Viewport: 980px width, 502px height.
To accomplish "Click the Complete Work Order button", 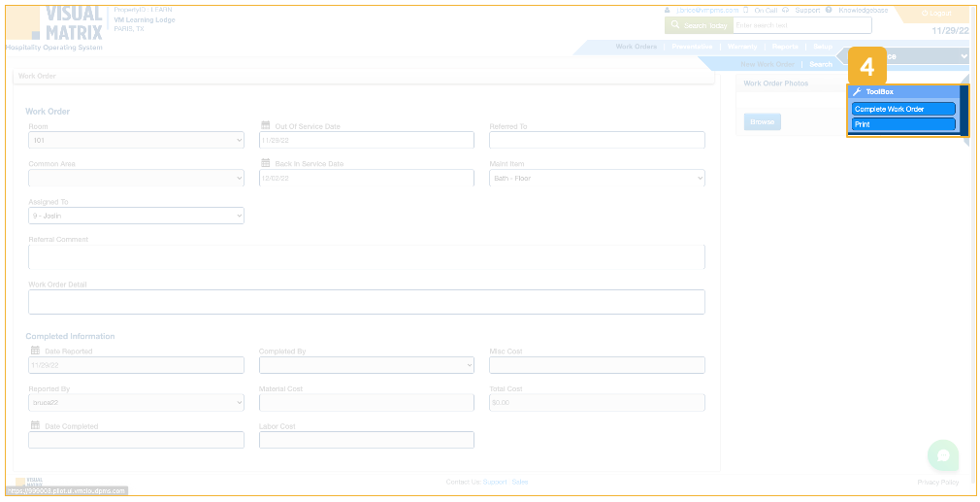I will pos(903,109).
